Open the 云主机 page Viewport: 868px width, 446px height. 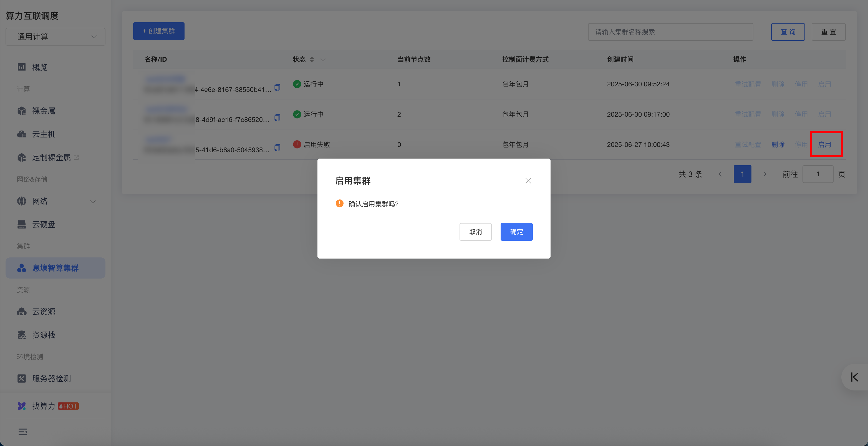[44, 134]
